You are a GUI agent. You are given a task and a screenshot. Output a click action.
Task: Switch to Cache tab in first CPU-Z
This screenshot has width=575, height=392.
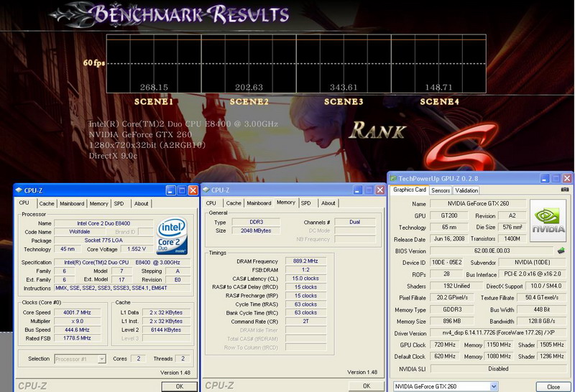(x=47, y=203)
